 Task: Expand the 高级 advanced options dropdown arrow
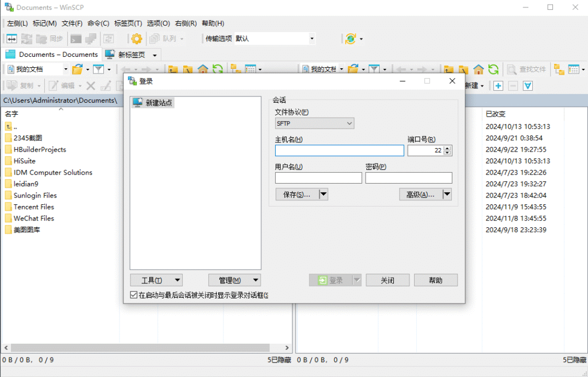[447, 194]
